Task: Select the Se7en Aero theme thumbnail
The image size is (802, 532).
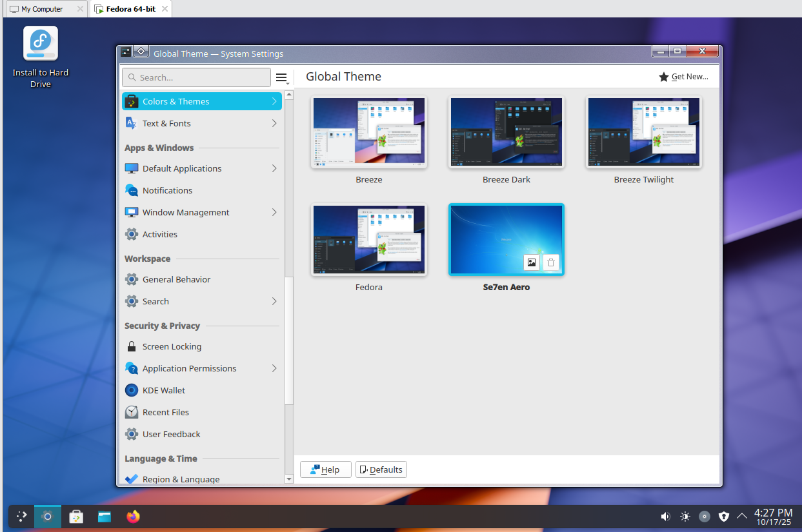Action: tap(506, 241)
